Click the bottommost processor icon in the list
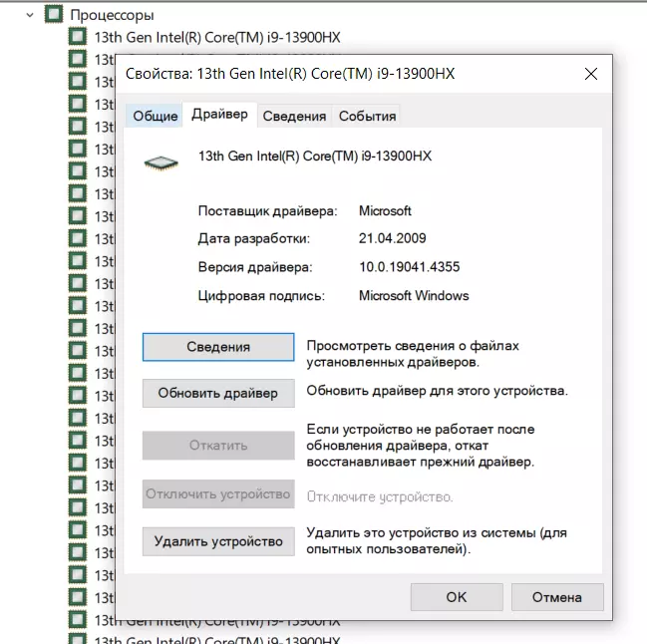The height and width of the screenshot is (644, 647). tap(78, 639)
